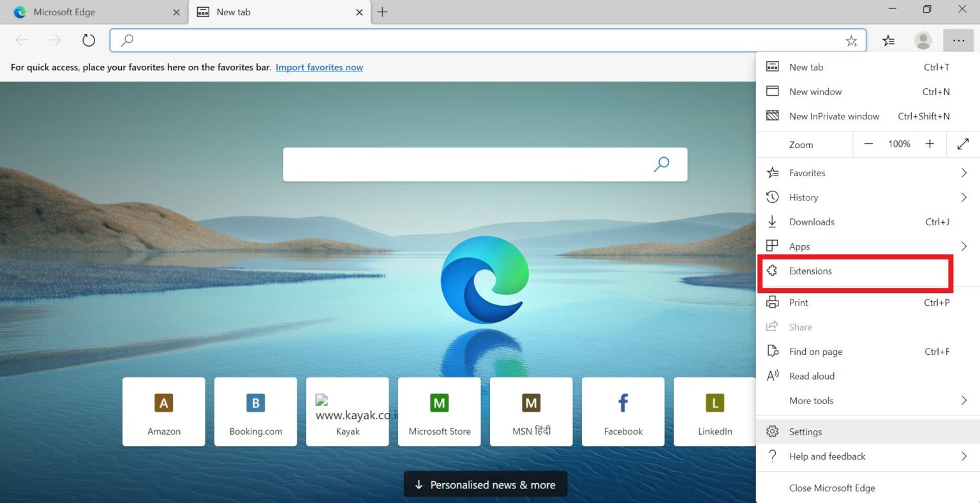Open the Facebook shortcut tile
This screenshot has width=980, height=503.
[623, 412]
